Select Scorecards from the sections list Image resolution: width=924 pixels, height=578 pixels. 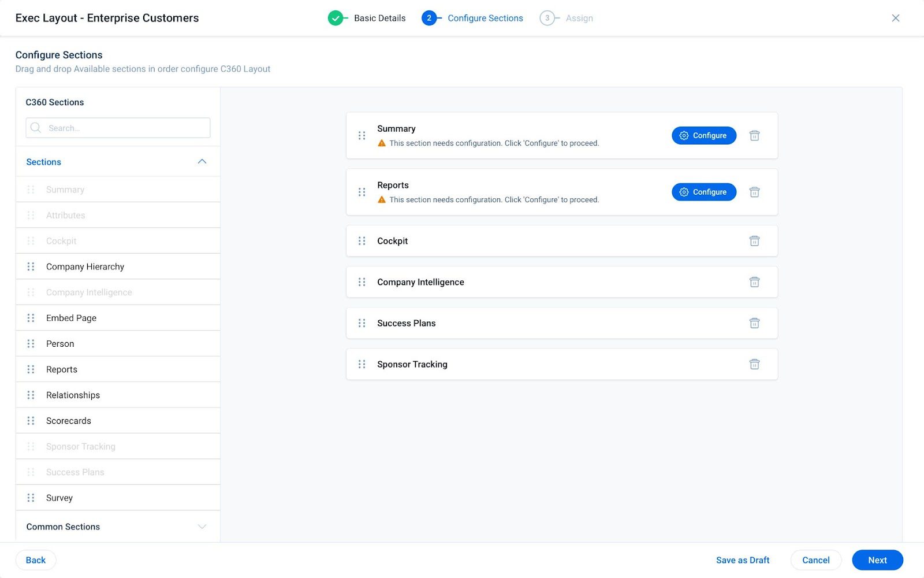tap(68, 420)
